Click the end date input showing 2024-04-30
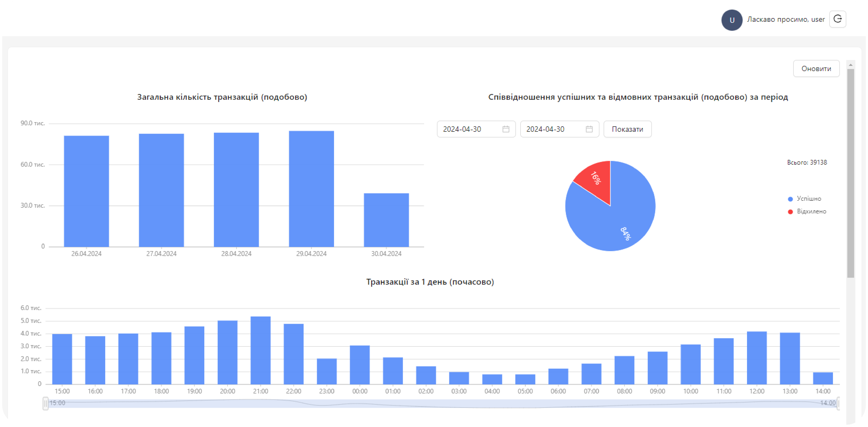This screenshot has width=868, height=427. [x=552, y=129]
